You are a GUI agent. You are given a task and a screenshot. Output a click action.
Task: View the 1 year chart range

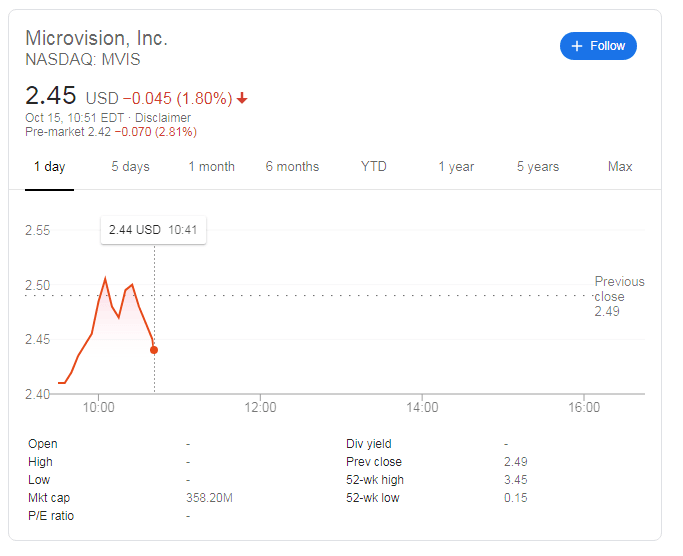456,167
